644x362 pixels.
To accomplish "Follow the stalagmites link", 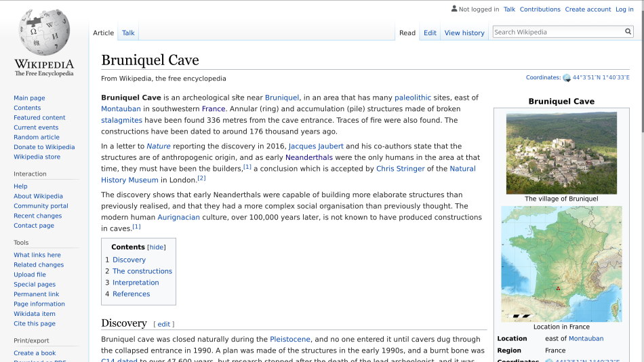I will point(121,121).
